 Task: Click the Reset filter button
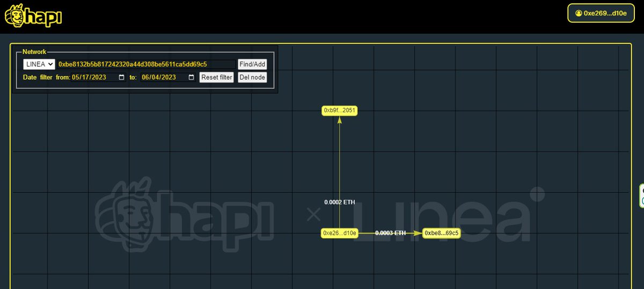coord(217,77)
